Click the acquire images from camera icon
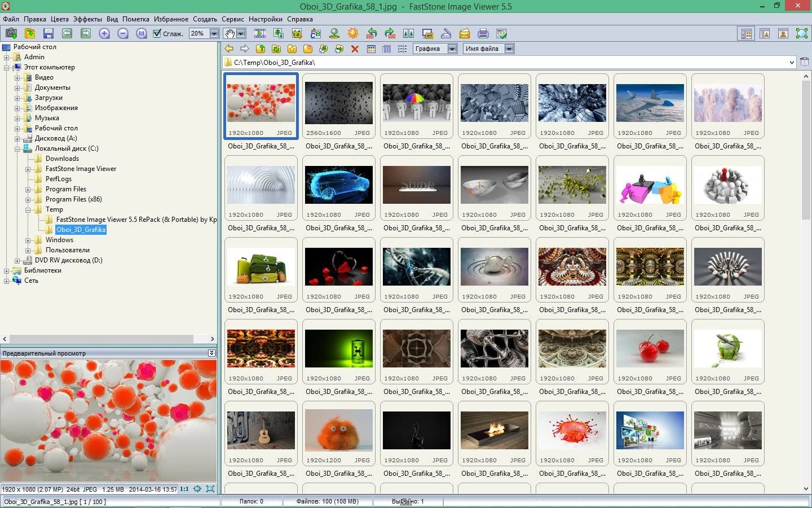This screenshot has height=508, width=812. pos(11,33)
